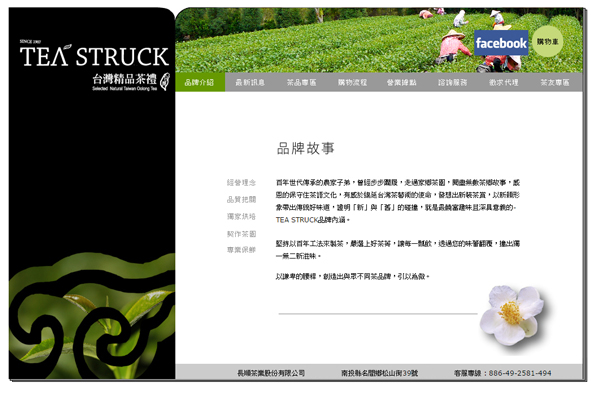This screenshot has height=400, width=600.
Task: Click the 長順茶業股份有限公司 footer text
Action: [x=271, y=373]
